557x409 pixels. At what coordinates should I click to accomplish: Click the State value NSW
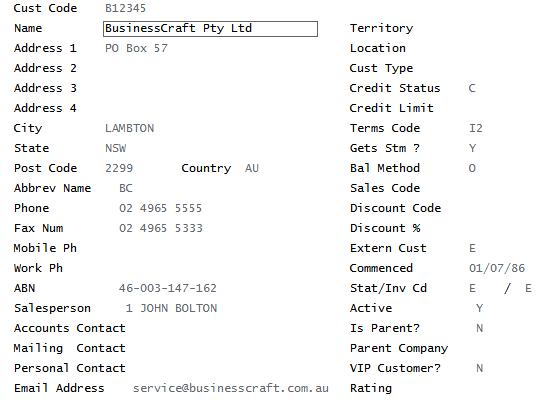click(x=115, y=148)
